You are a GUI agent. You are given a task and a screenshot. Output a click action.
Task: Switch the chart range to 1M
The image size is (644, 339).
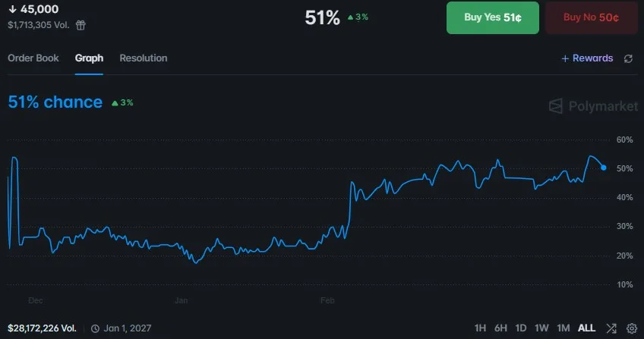click(563, 328)
